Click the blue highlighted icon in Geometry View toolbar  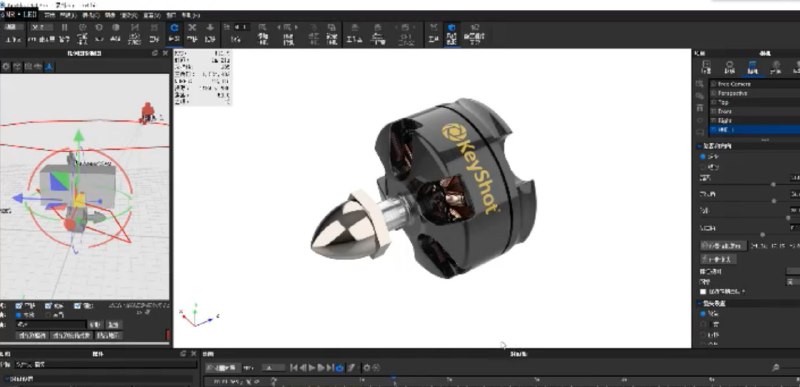[49, 66]
